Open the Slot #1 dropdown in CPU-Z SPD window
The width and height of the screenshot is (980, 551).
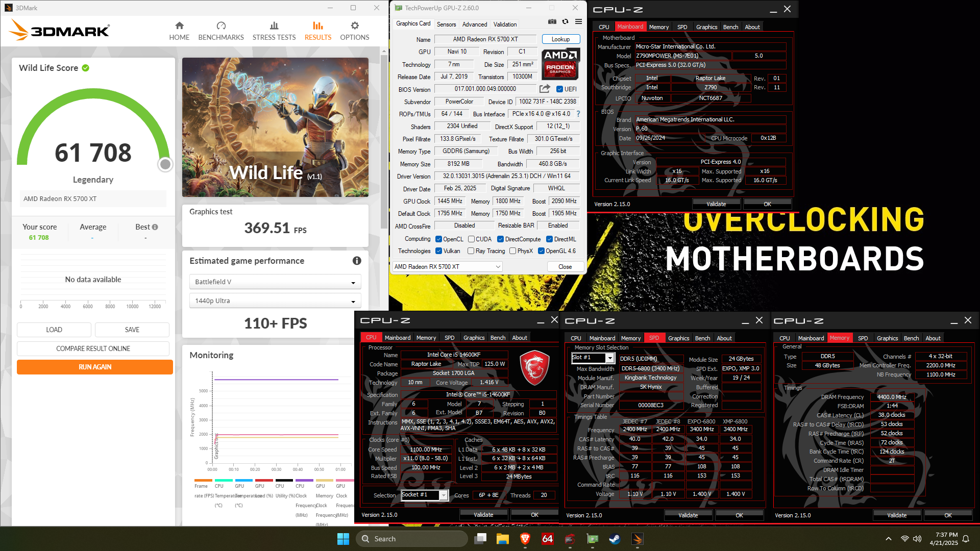(593, 358)
